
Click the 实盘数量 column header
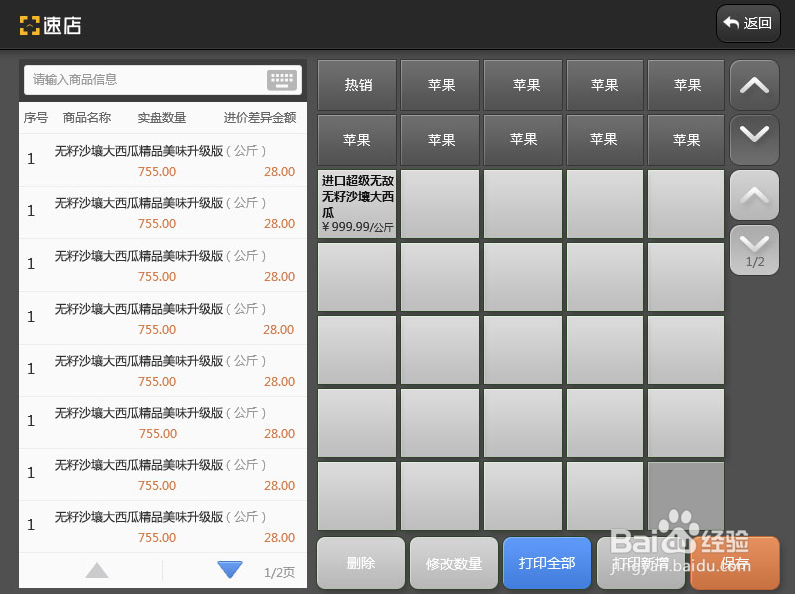[x=162, y=118]
